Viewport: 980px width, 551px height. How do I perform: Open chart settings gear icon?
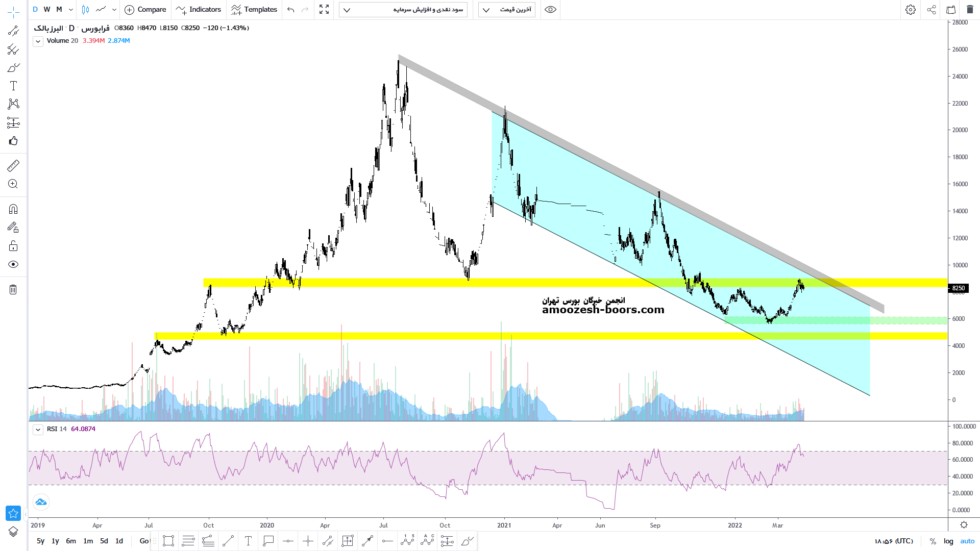911,10
